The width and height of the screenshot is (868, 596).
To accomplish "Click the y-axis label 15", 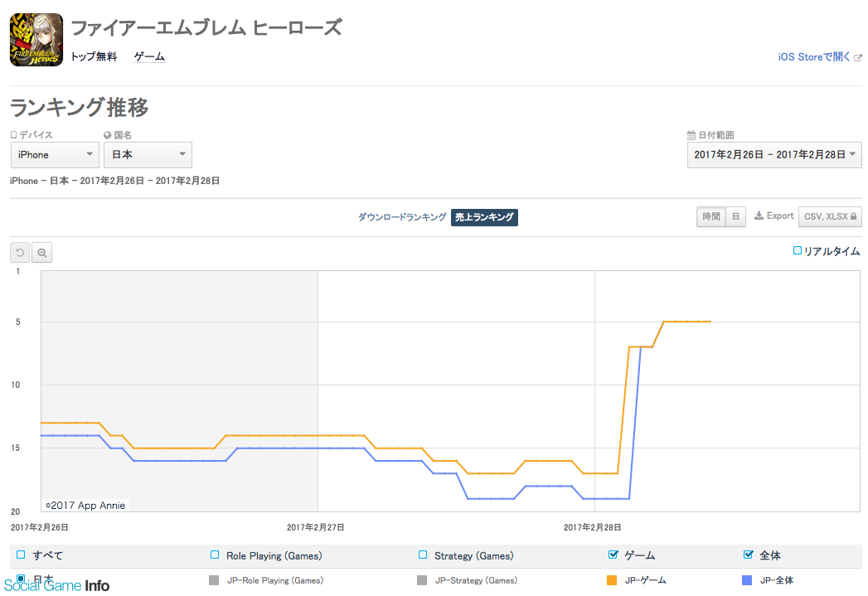I will 16,448.
